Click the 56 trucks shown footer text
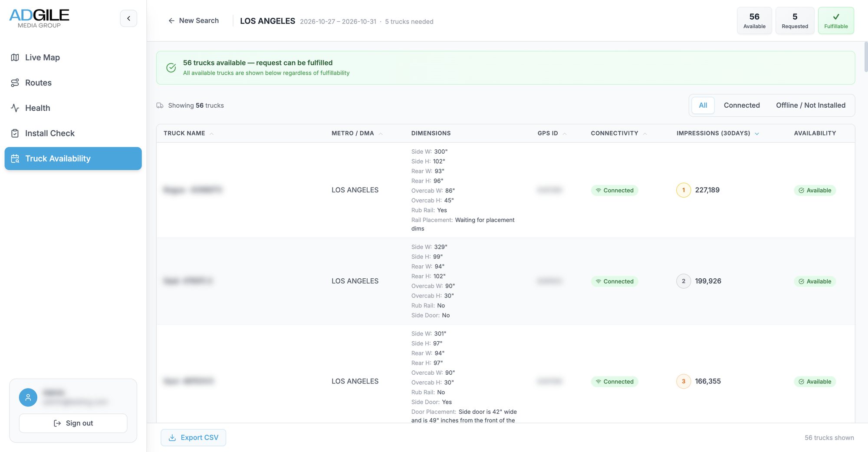 (x=829, y=438)
